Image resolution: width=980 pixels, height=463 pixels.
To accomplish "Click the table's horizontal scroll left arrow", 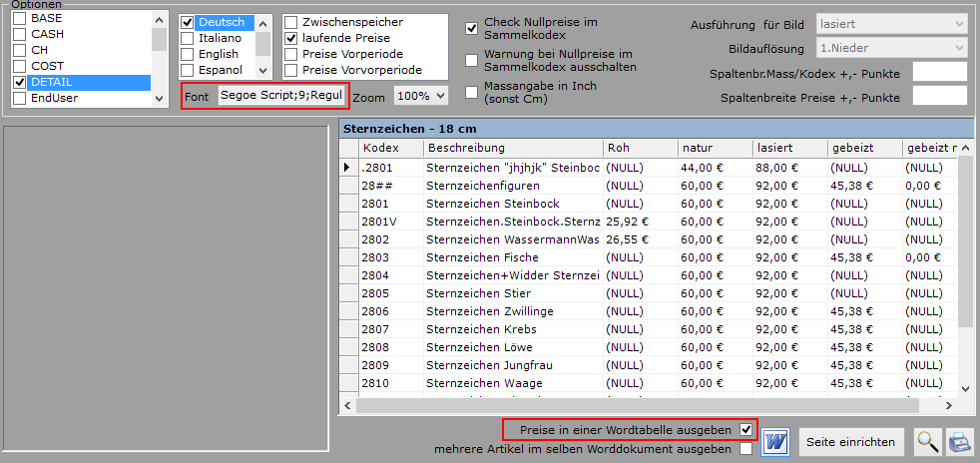I will click(347, 406).
